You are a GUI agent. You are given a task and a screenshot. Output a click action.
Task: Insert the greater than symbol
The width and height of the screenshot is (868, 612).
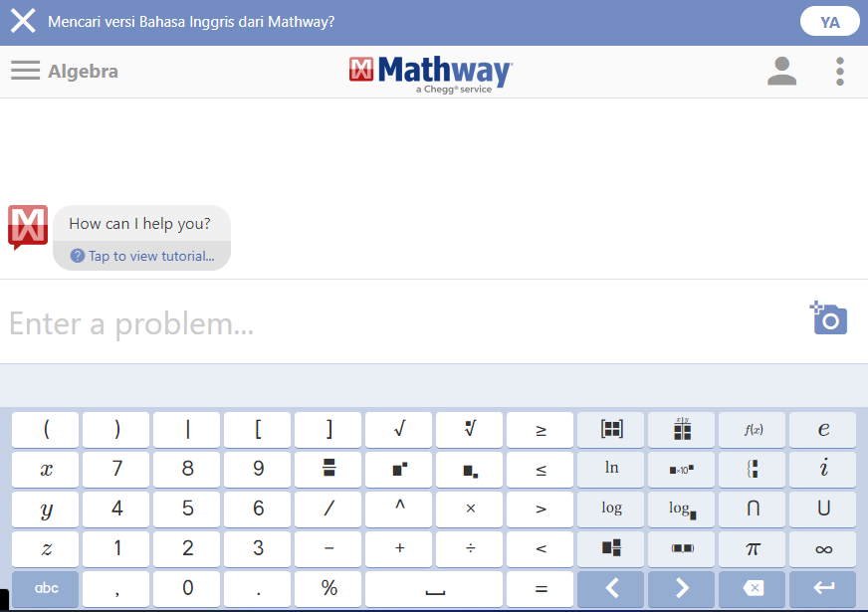(x=541, y=510)
